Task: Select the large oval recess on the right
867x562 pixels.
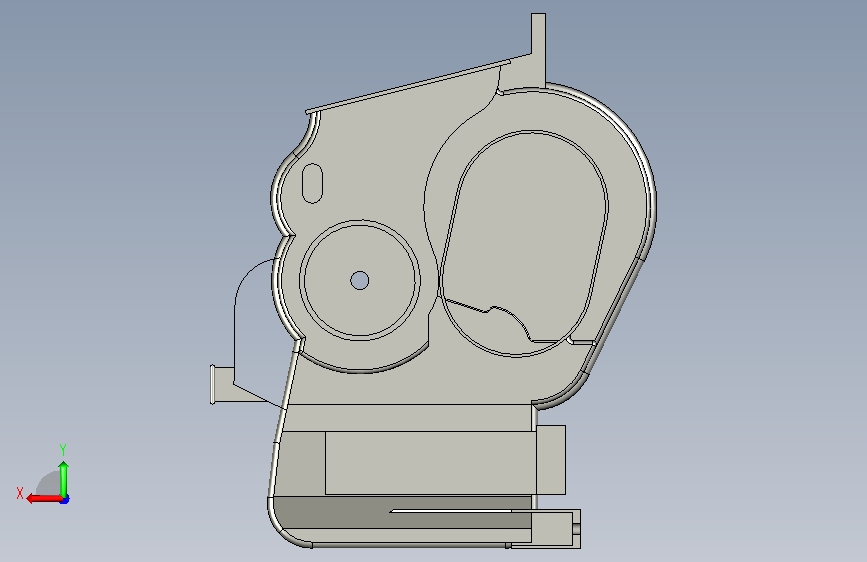Action: coord(524,243)
